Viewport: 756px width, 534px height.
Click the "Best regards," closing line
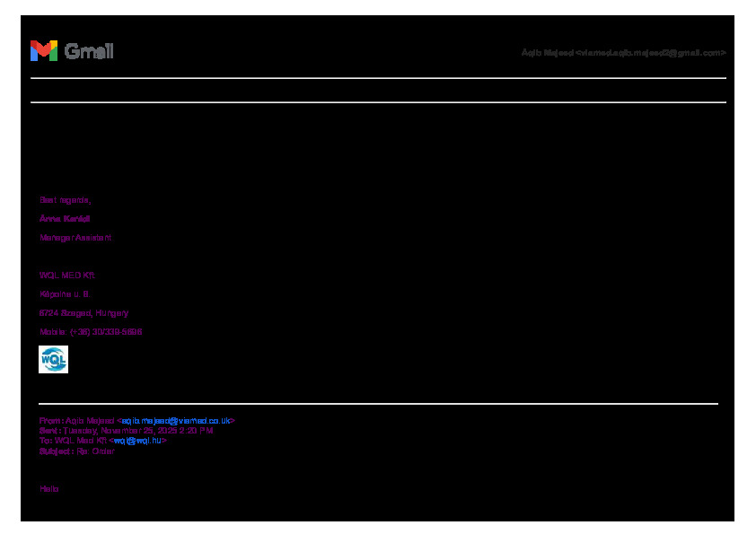[65, 199]
